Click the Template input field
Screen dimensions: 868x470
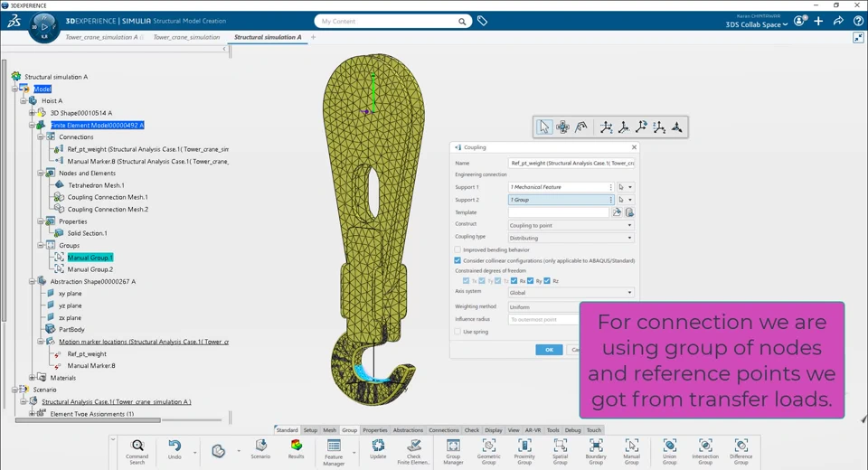(x=558, y=212)
